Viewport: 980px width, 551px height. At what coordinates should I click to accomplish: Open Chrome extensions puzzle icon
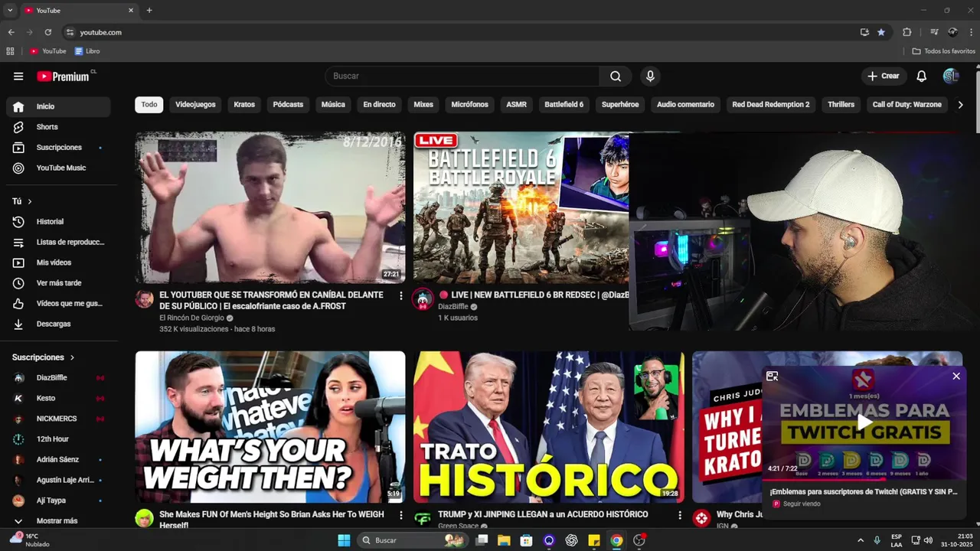[x=907, y=32]
